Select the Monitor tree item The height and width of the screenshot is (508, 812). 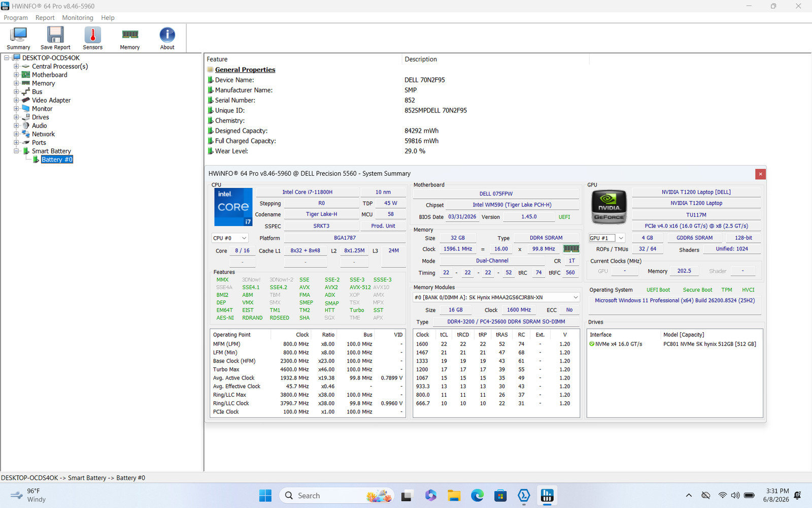(x=42, y=109)
